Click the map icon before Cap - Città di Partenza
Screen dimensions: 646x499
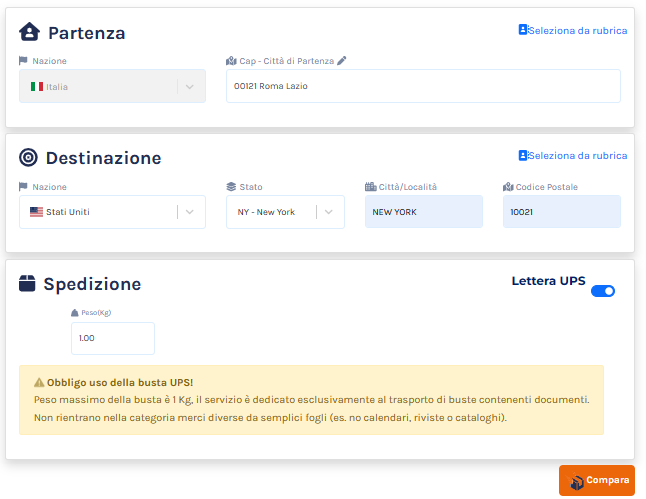point(231,61)
